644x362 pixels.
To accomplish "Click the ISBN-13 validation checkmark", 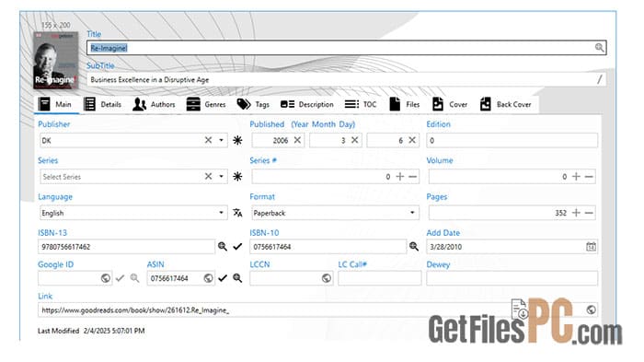I will [x=237, y=247].
